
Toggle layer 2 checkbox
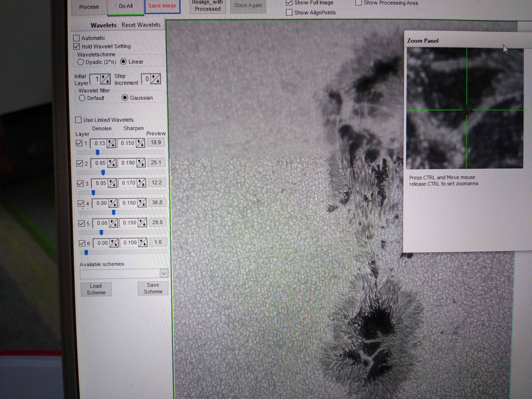80,163
